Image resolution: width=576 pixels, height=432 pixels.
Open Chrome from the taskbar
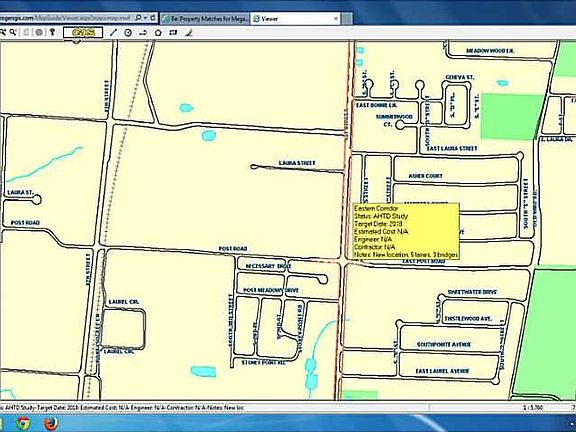[x=23, y=424]
